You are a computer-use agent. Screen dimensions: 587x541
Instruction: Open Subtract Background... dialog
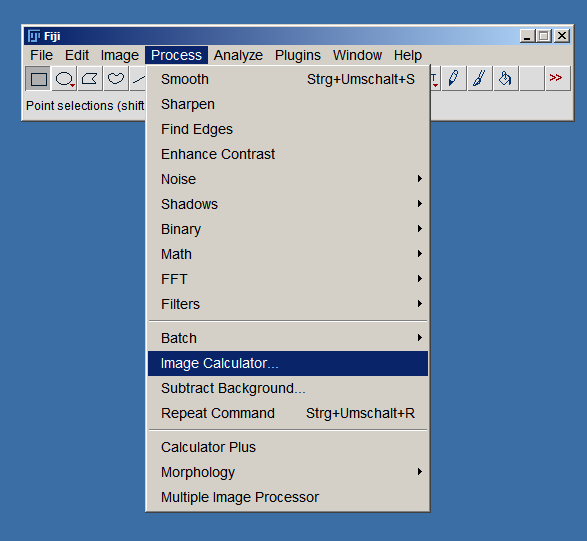(x=288, y=388)
